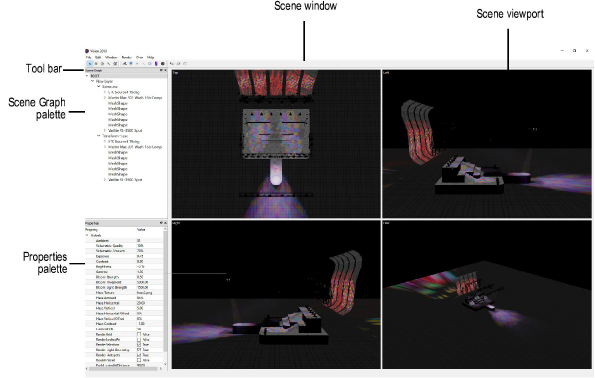This screenshot has width=595, height=378.
Task: Click the Haze Amount property row
Action: click(124, 298)
